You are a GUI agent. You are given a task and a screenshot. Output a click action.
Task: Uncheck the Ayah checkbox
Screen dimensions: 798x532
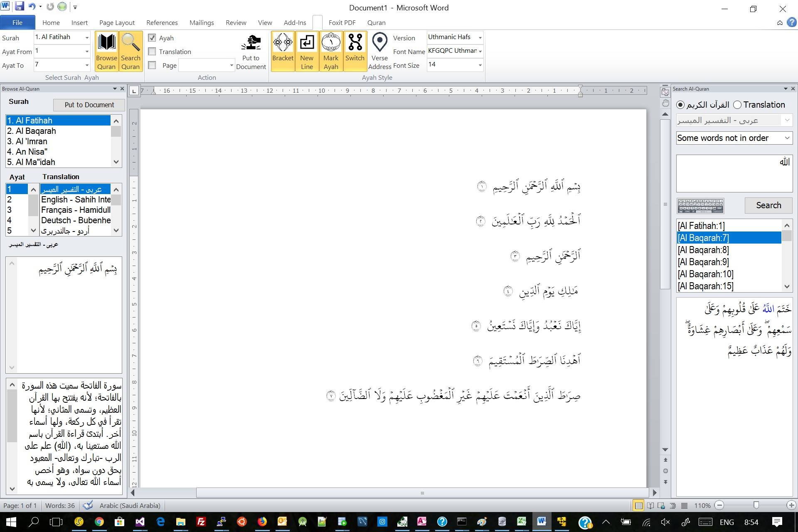(152, 38)
